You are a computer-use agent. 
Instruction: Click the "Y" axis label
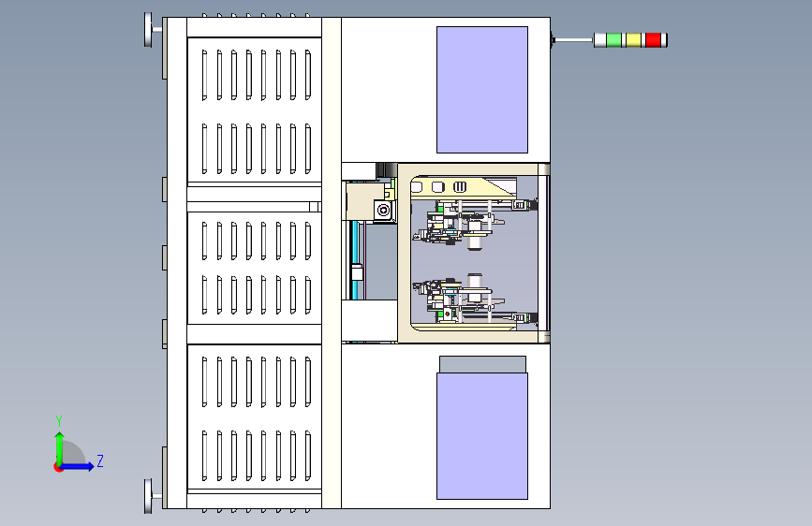tap(59, 420)
